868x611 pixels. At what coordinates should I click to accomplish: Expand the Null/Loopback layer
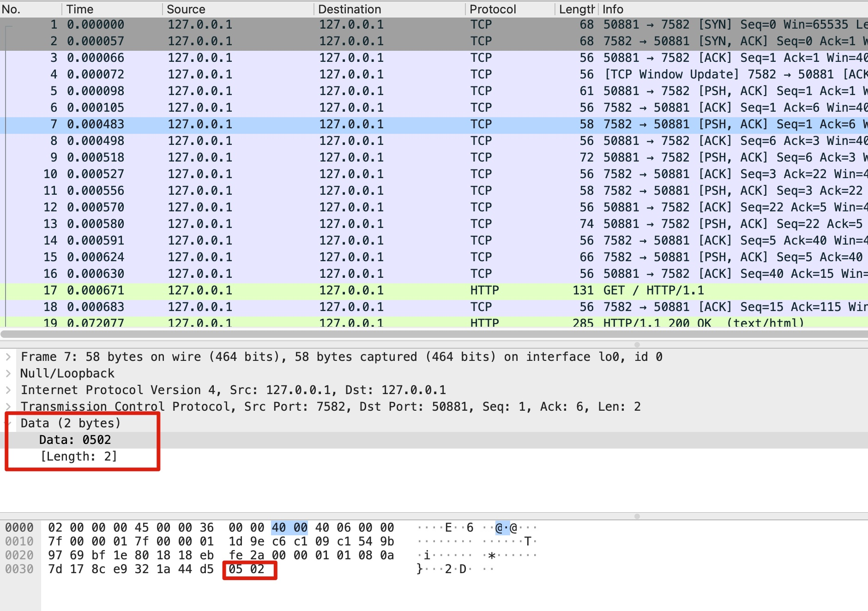pos(8,373)
